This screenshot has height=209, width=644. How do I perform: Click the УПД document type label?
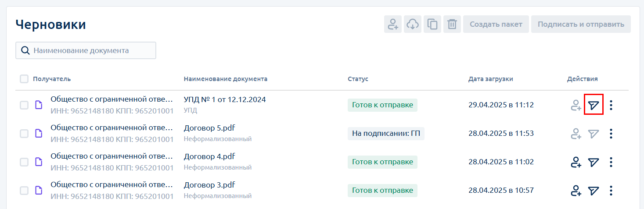191,110
